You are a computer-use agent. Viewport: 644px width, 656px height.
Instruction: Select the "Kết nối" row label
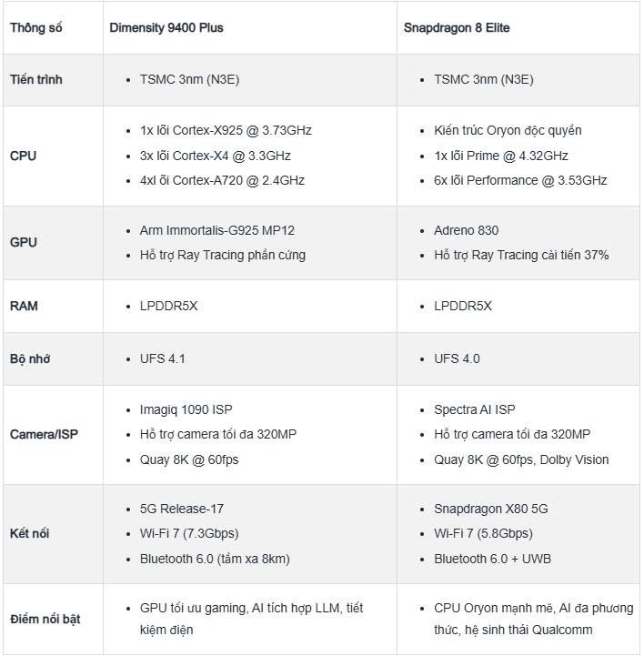pos(30,533)
